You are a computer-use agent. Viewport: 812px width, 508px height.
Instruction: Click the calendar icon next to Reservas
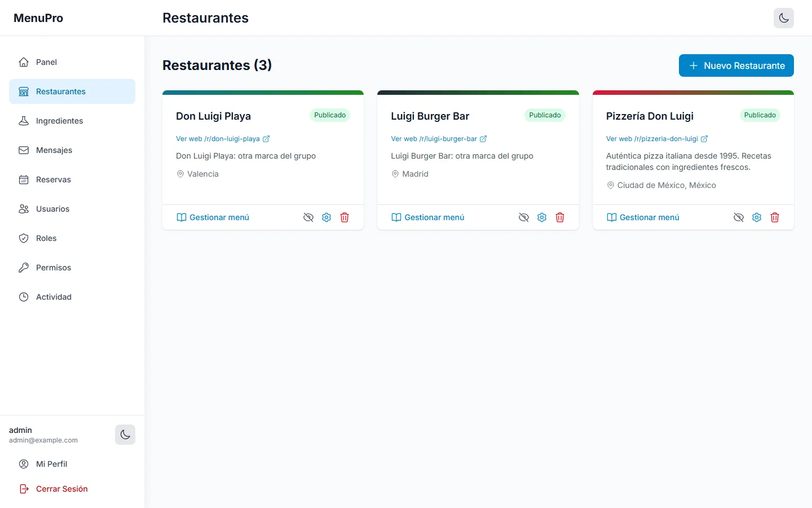[x=24, y=179]
